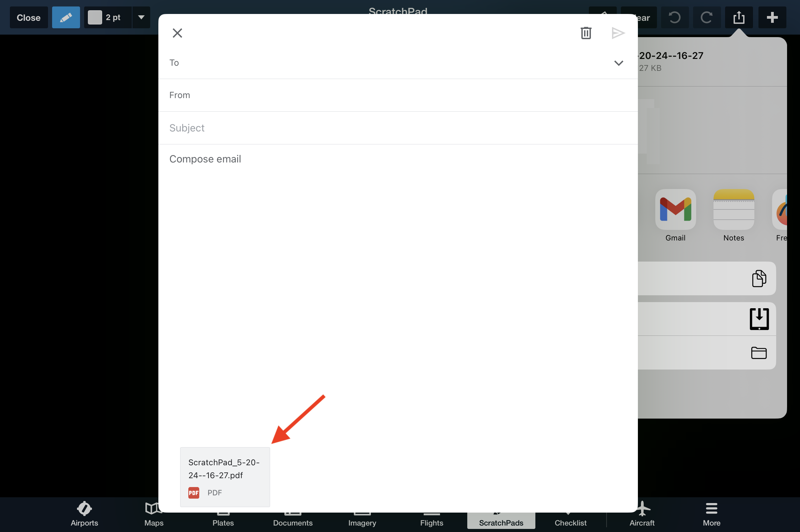Send the email using the arrow icon
The height and width of the screenshot is (532, 800).
click(x=618, y=33)
